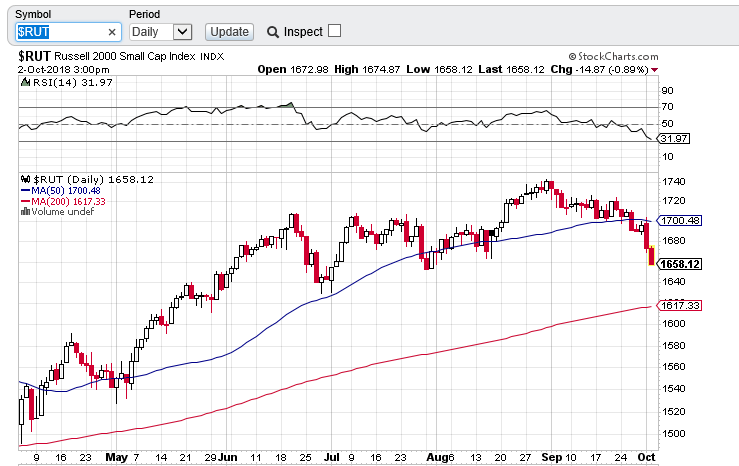Click the 'Aug' date axis label

tap(437, 457)
